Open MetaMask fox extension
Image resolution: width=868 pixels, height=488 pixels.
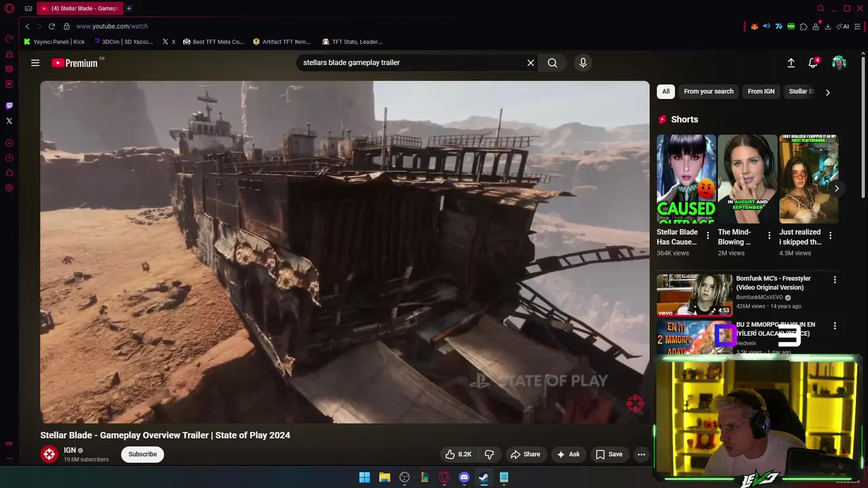pos(754,26)
